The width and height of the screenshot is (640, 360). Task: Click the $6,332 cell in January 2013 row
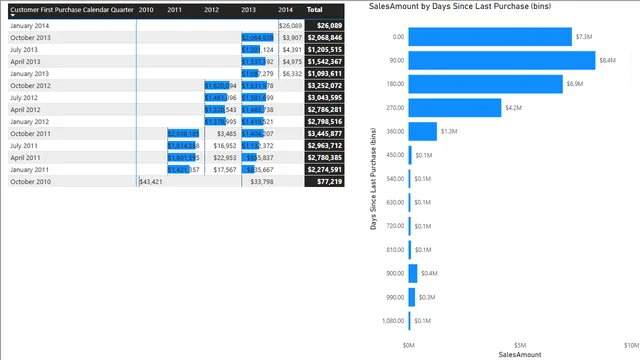pyautogui.click(x=292, y=73)
